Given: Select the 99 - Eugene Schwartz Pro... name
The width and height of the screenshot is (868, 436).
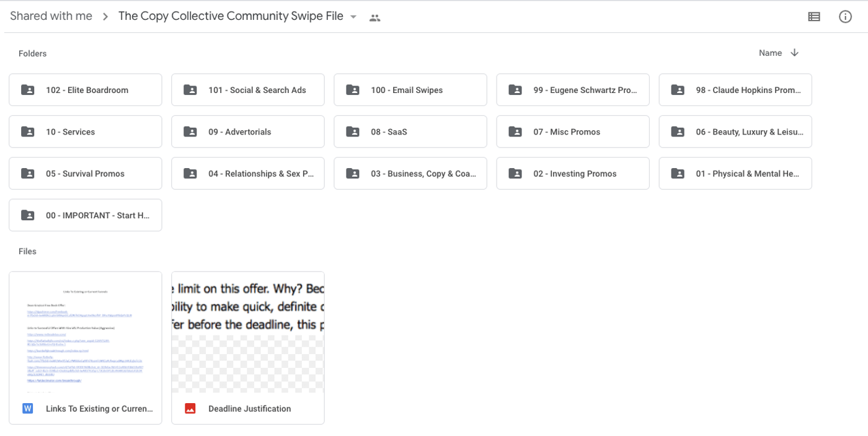Looking at the screenshot, I should [x=585, y=90].
